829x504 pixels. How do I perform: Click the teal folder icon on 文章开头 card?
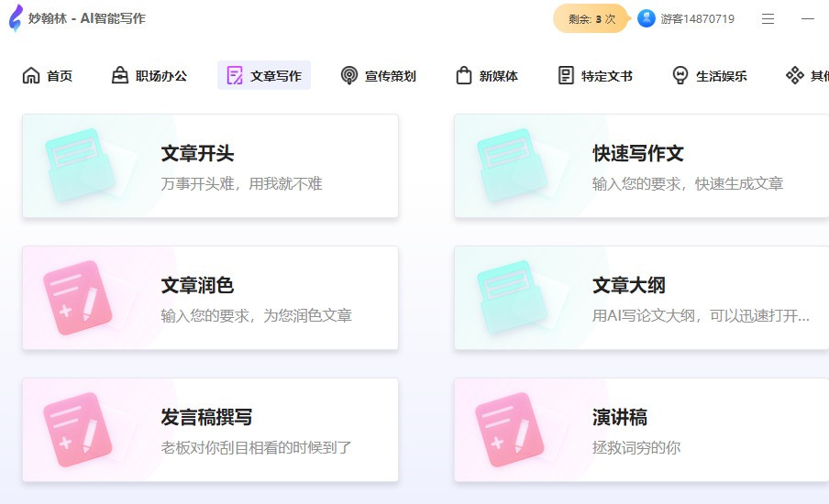click(x=81, y=165)
